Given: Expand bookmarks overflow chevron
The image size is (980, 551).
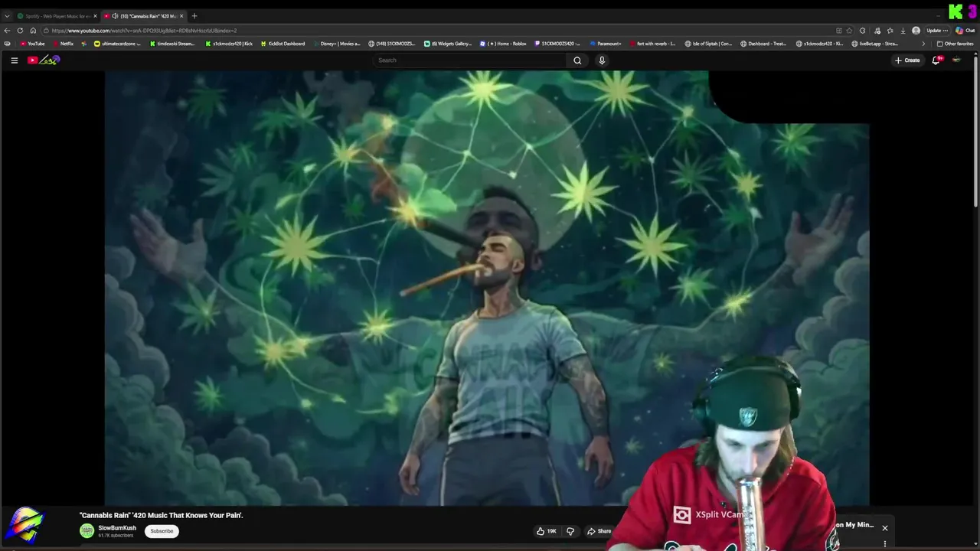Looking at the screenshot, I should (x=923, y=44).
